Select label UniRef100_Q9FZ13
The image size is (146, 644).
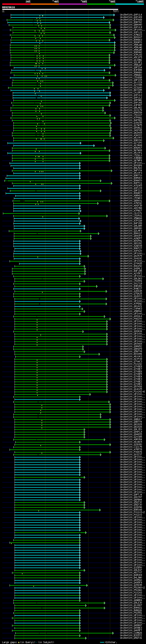pyautogui.click(x=131, y=191)
